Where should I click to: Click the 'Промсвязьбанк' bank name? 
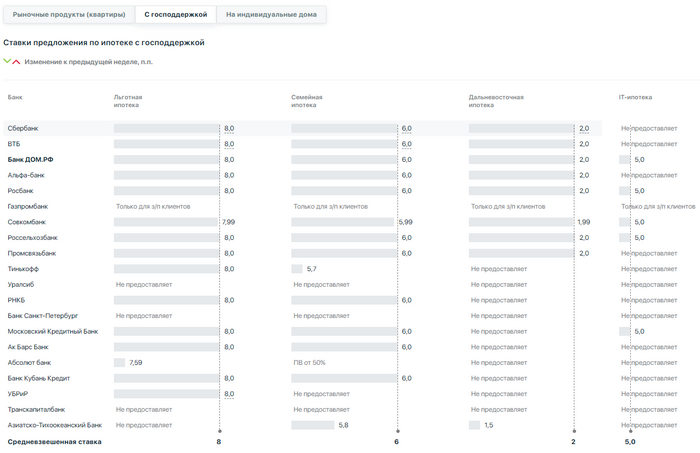32,253
